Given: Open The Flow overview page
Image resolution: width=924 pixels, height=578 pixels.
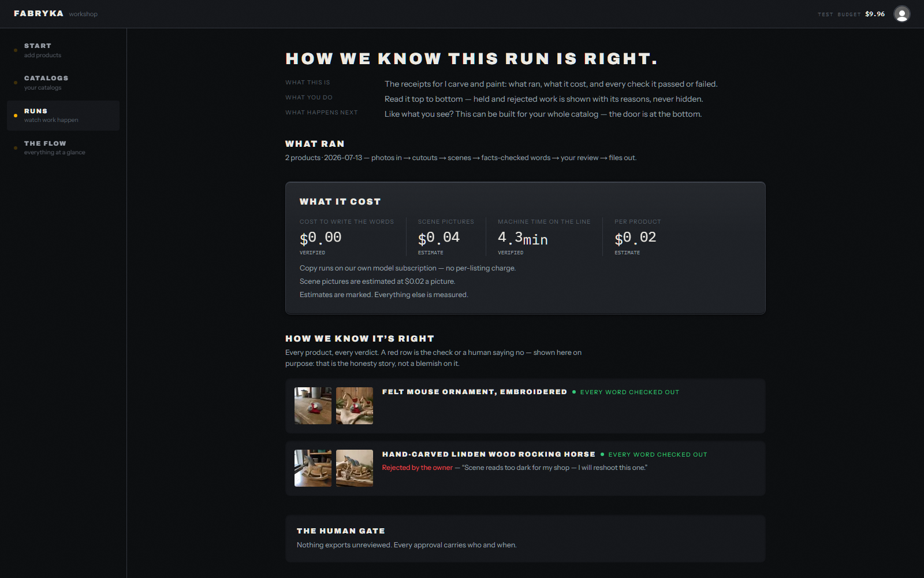Looking at the screenshot, I should (63, 147).
